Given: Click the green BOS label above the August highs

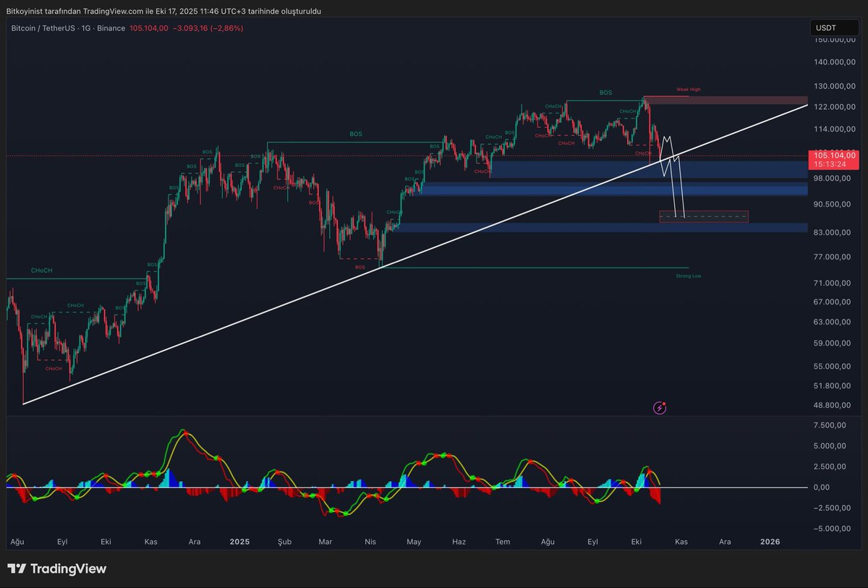Looking at the screenshot, I should (605, 93).
